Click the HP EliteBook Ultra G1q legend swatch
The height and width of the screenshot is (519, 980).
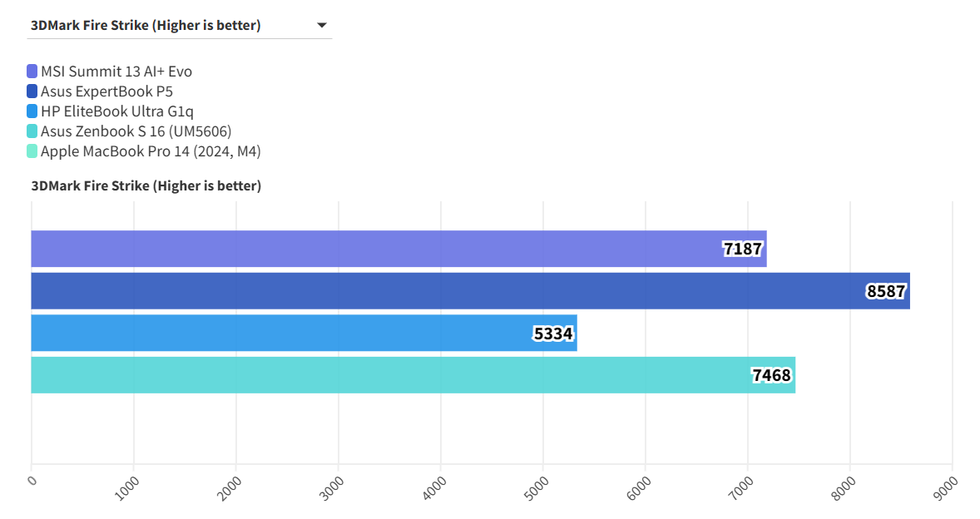(x=32, y=111)
